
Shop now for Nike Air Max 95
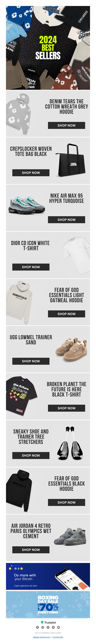click(66, 219)
